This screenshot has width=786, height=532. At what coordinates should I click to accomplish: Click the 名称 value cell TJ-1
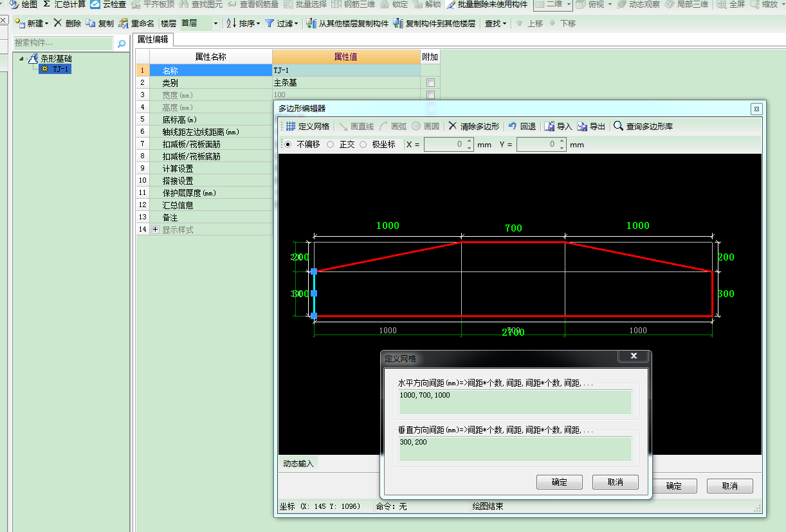346,70
